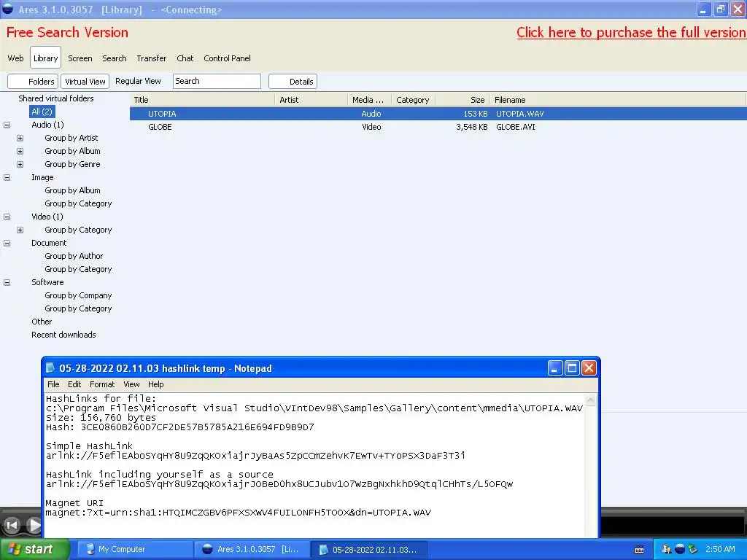Open the Start menu

click(35, 549)
